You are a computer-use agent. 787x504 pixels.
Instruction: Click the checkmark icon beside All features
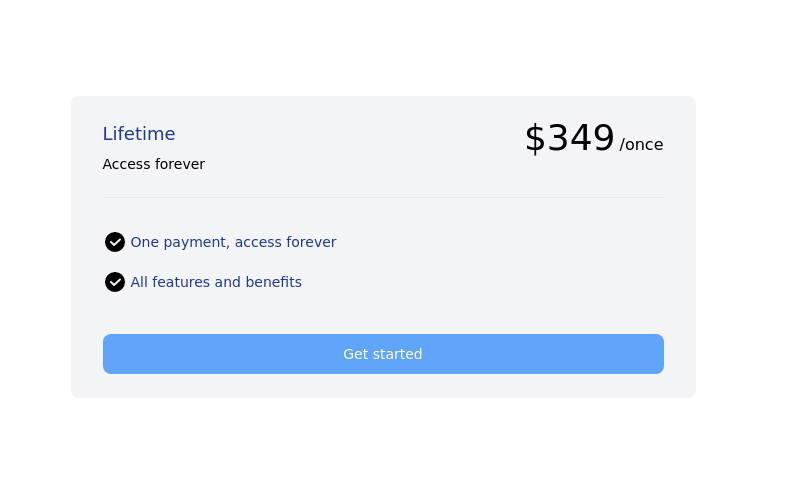click(115, 282)
